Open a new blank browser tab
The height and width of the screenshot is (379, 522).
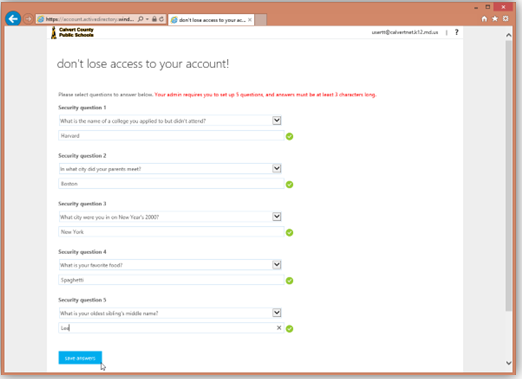tap(261, 20)
